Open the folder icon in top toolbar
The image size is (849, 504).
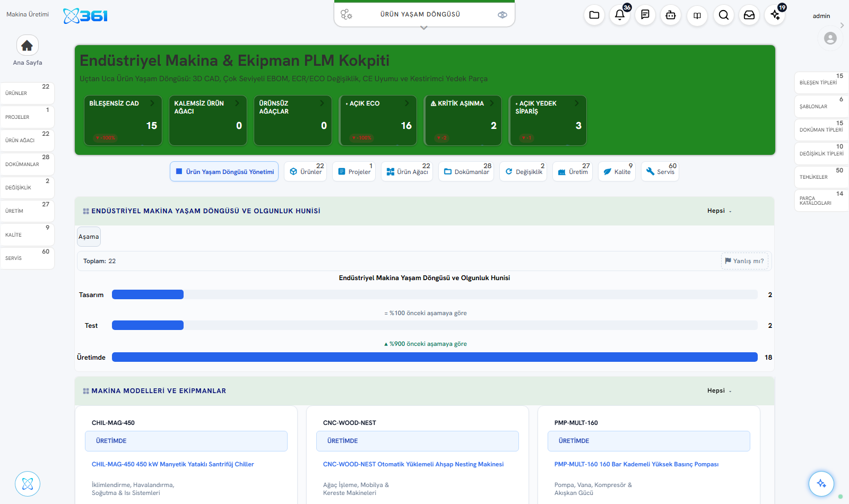click(594, 15)
